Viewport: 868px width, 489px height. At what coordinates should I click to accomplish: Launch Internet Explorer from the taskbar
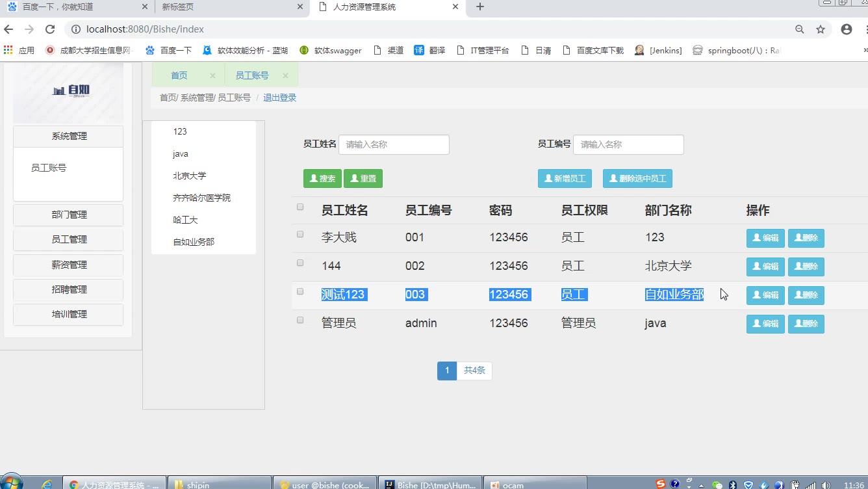[x=47, y=484]
